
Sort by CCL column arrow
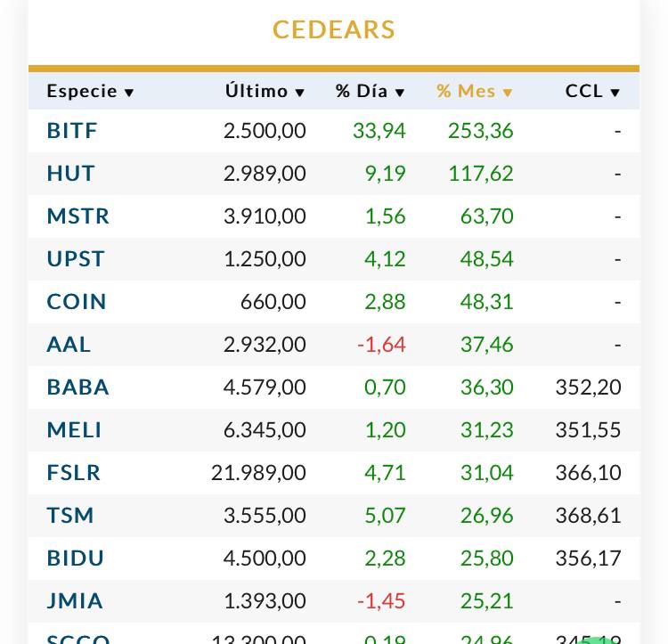point(615,93)
